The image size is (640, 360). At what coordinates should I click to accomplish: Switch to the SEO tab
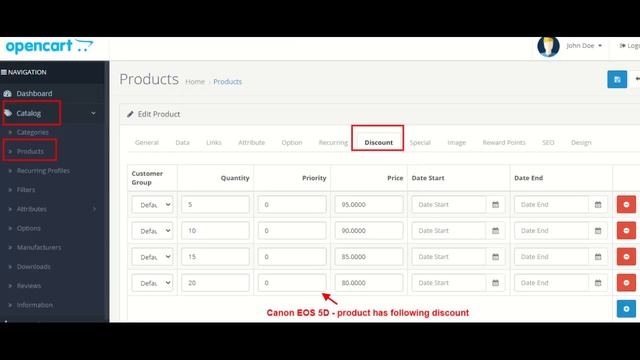[548, 142]
